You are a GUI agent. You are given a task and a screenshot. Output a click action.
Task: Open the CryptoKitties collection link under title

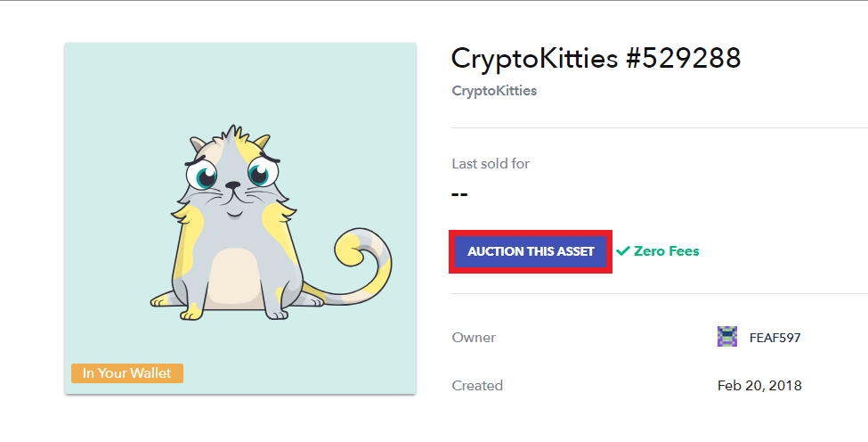pyautogui.click(x=494, y=91)
